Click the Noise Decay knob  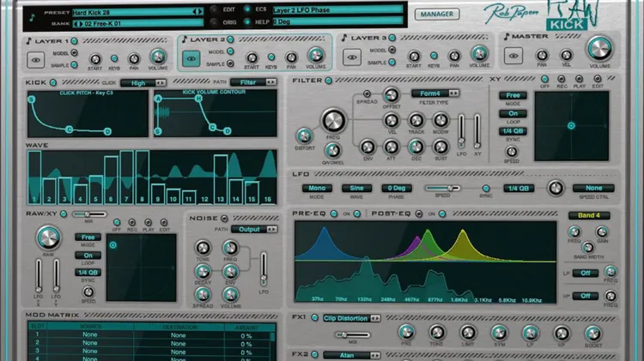(x=203, y=271)
